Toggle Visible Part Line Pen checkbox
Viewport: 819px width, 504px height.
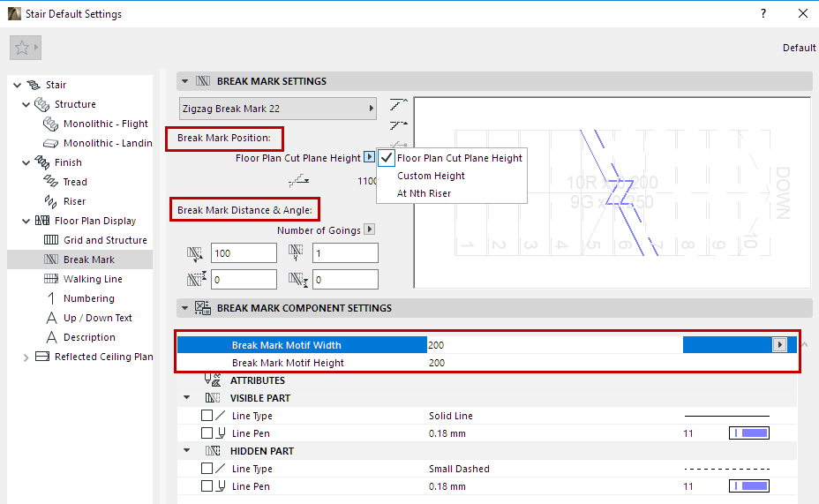click(207, 433)
